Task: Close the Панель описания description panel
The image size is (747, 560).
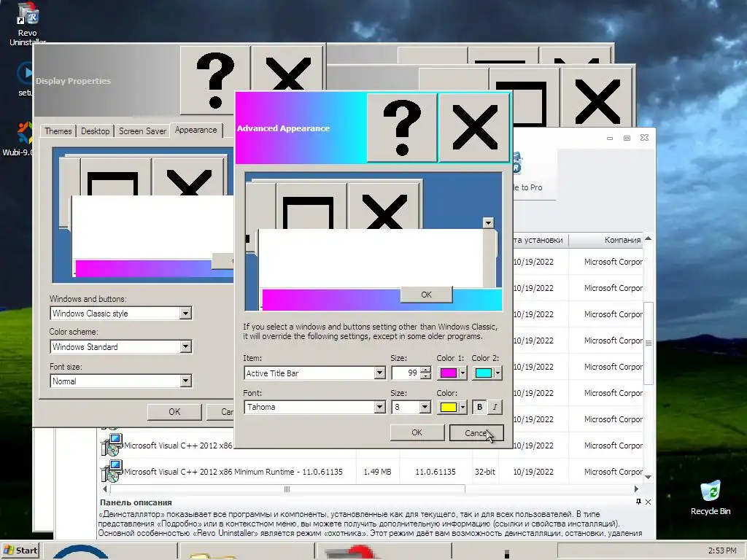Action: click(648, 502)
